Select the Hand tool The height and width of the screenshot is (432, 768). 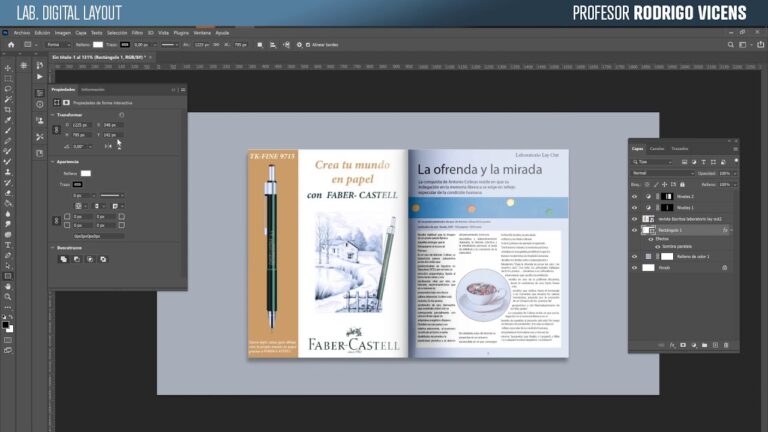[x=8, y=287]
